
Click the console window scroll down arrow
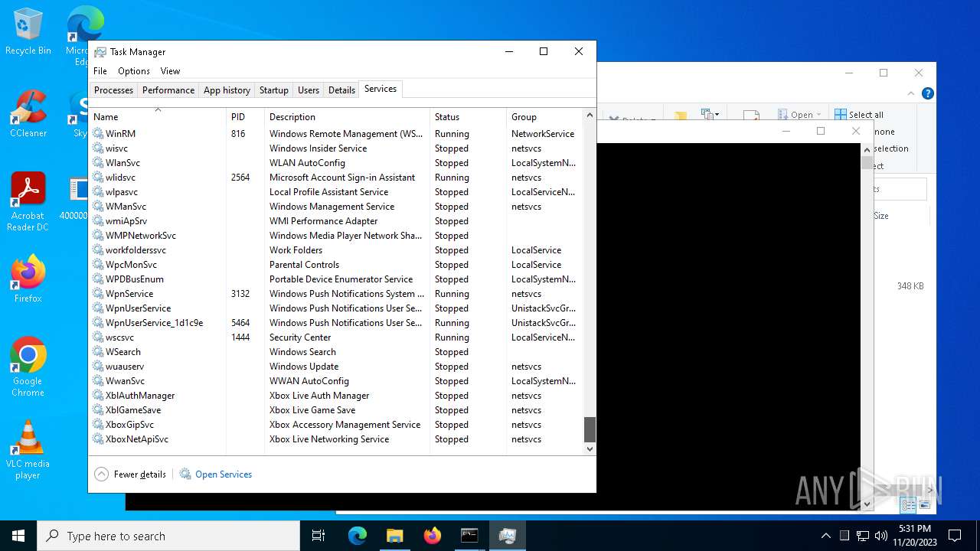tap(867, 504)
